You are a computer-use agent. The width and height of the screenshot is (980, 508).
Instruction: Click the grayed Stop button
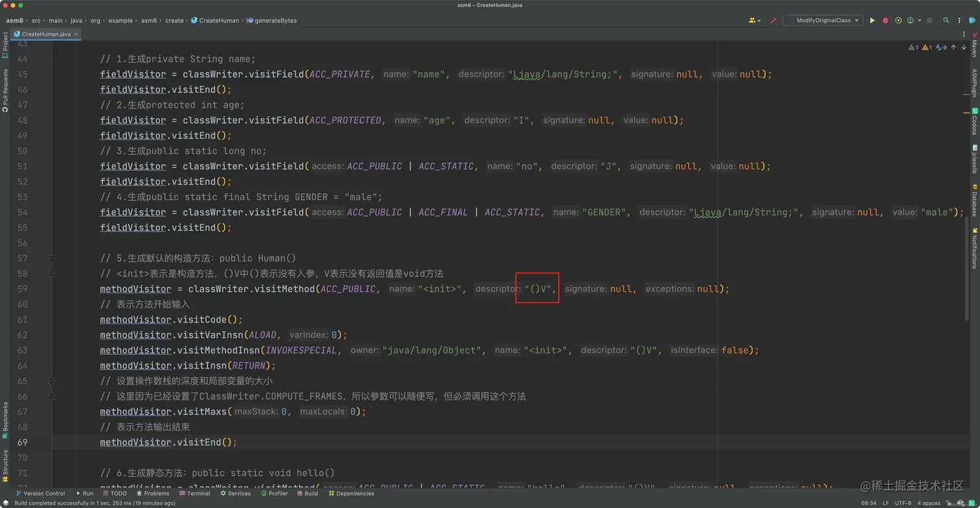coord(929,21)
